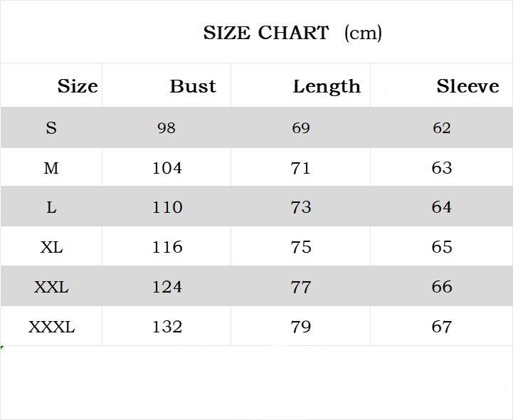Click the bust value 124
The width and height of the screenshot is (513, 420).
pos(167,287)
